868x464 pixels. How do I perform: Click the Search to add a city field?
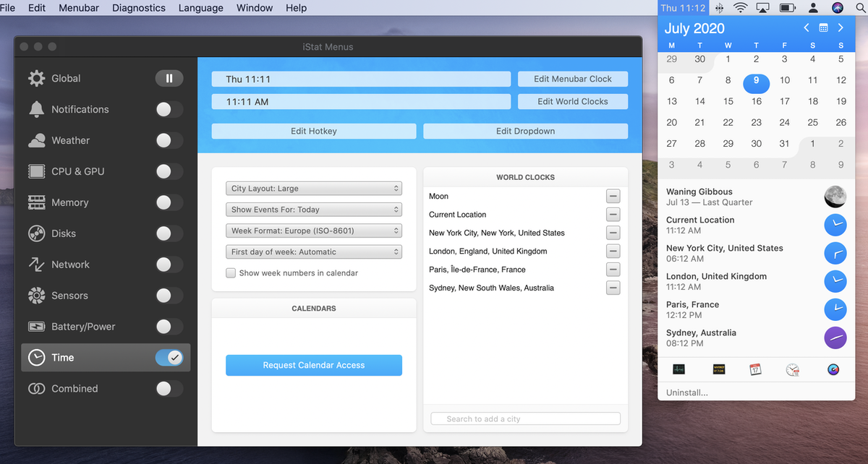click(x=525, y=418)
